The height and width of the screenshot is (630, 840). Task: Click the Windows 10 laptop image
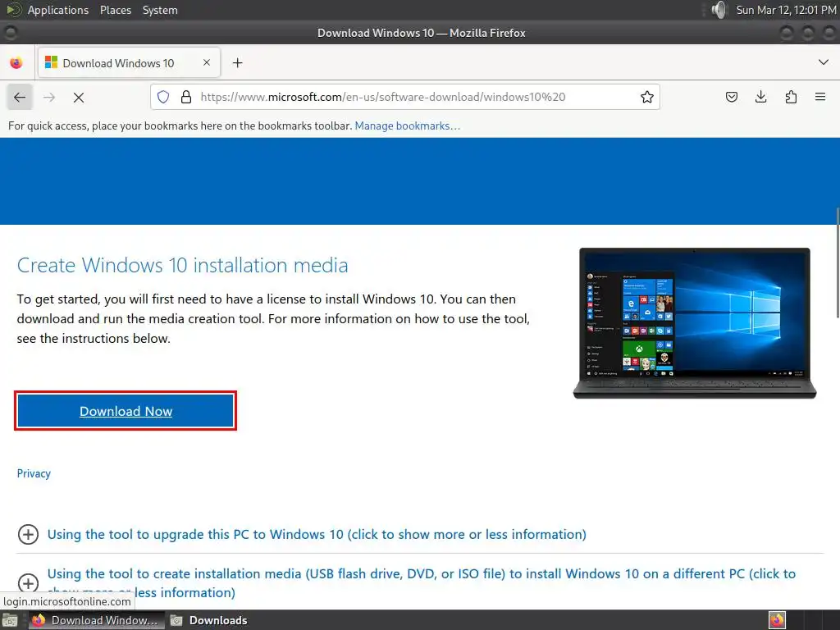(x=694, y=323)
